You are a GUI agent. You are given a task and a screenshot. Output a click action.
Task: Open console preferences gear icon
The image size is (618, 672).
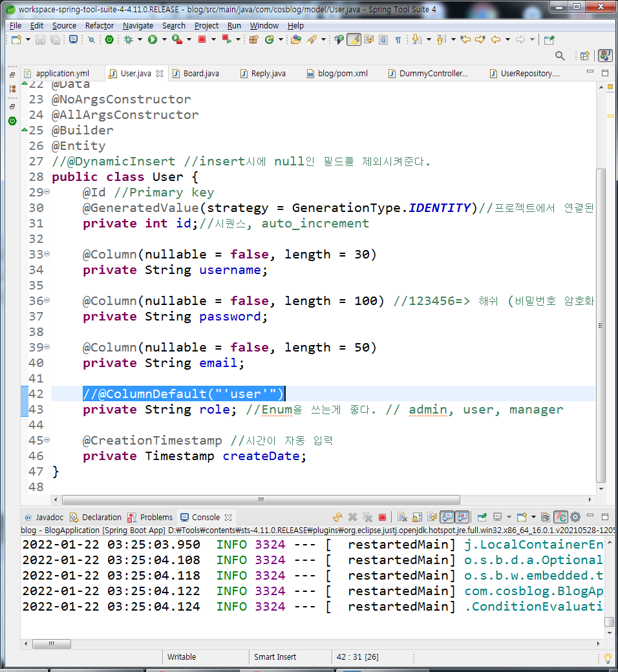[x=575, y=518]
